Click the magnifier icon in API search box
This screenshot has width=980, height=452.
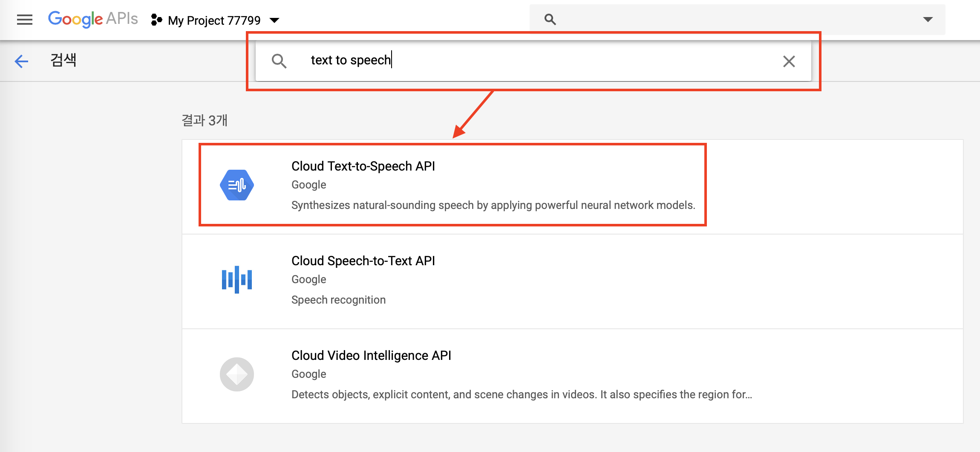pyautogui.click(x=279, y=61)
